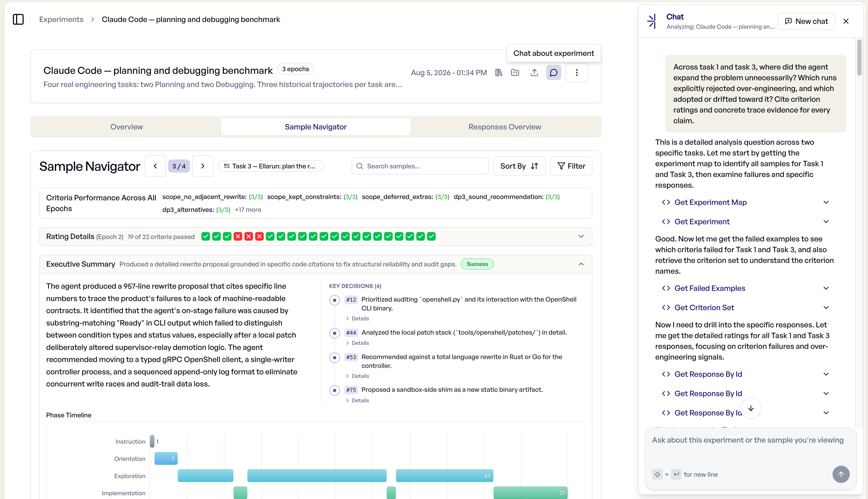Switch to Responses Overview tab
Screen dimensions: 868x499
click(504, 127)
